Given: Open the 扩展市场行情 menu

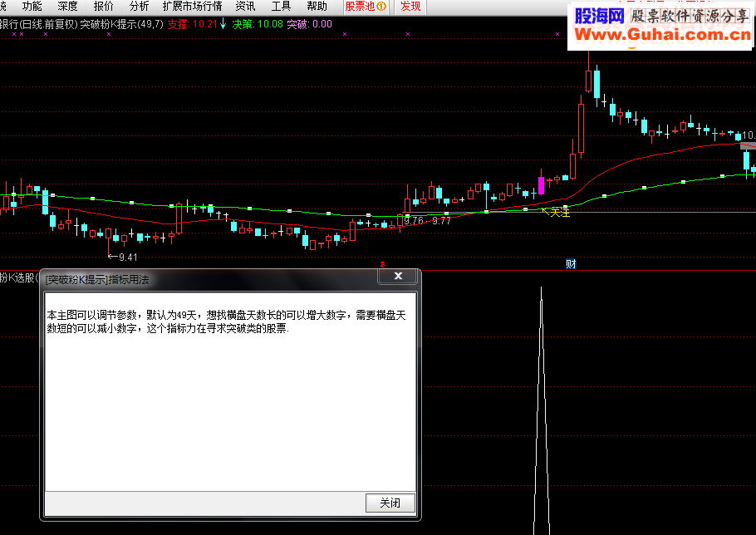Looking at the screenshot, I should (193, 7).
